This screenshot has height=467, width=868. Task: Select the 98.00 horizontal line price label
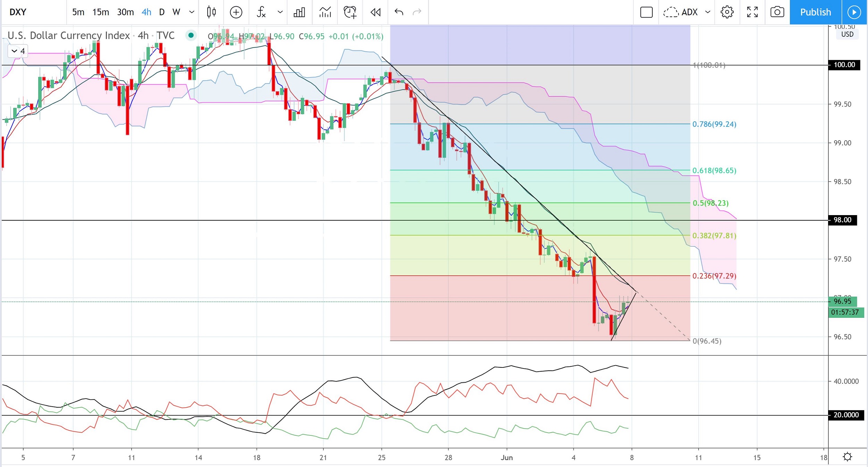(x=843, y=220)
